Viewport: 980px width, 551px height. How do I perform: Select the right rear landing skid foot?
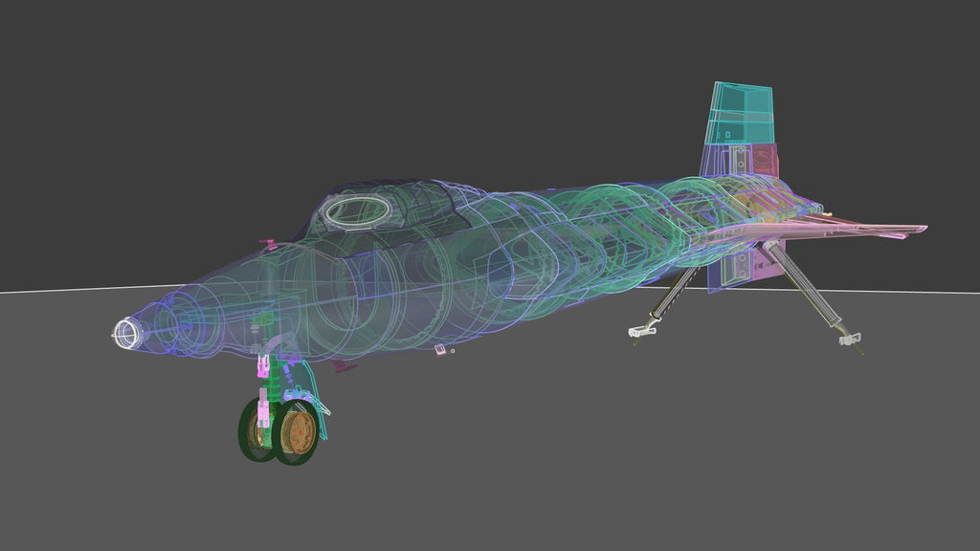point(849,338)
